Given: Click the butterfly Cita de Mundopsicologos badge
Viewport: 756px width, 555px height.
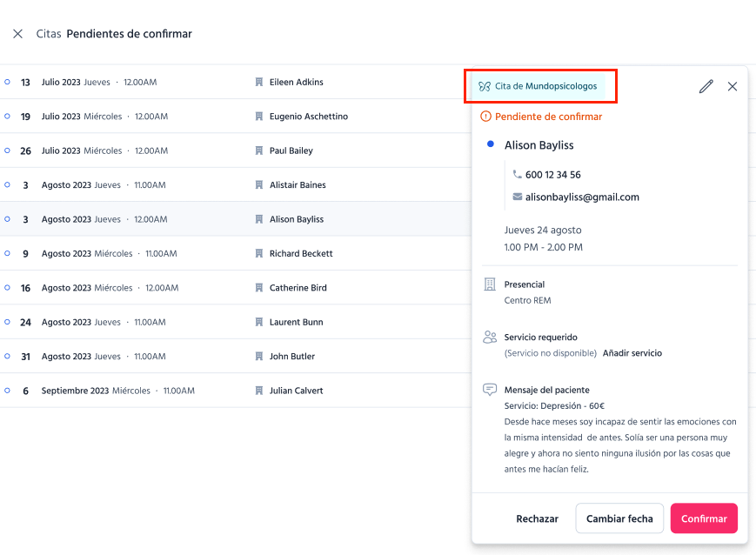Looking at the screenshot, I should pyautogui.click(x=538, y=86).
